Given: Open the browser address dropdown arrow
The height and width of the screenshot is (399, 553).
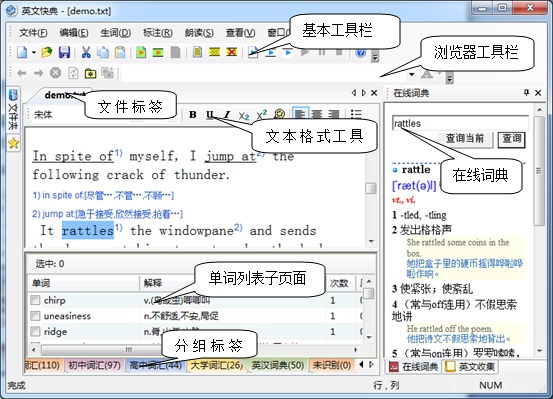Looking at the screenshot, I should 411,74.
